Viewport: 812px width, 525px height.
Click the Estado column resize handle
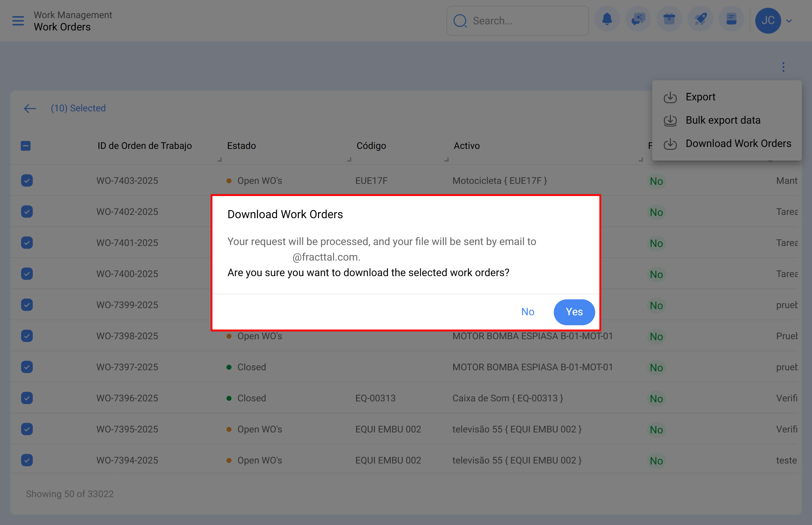349,160
